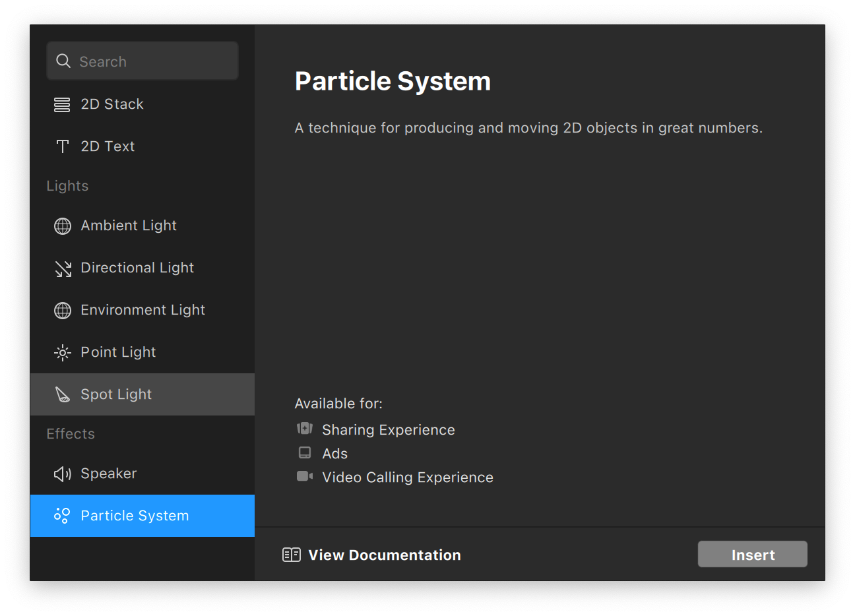Click the 2D Text T icon
Image resolution: width=855 pixels, height=616 pixels.
pos(63,146)
